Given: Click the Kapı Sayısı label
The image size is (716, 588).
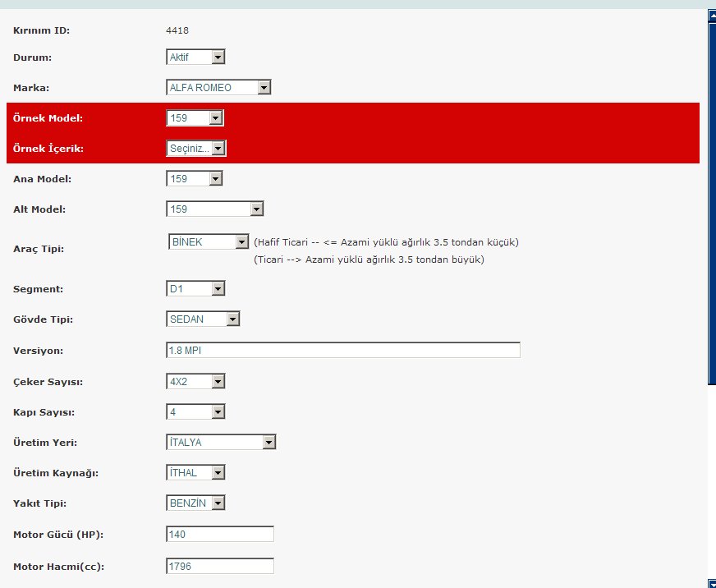Looking at the screenshot, I should pos(44,412).
